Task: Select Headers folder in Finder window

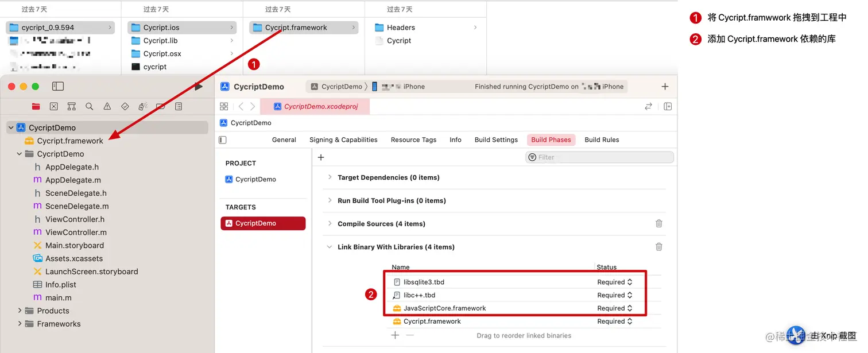Action: click(x=401, y=28)
